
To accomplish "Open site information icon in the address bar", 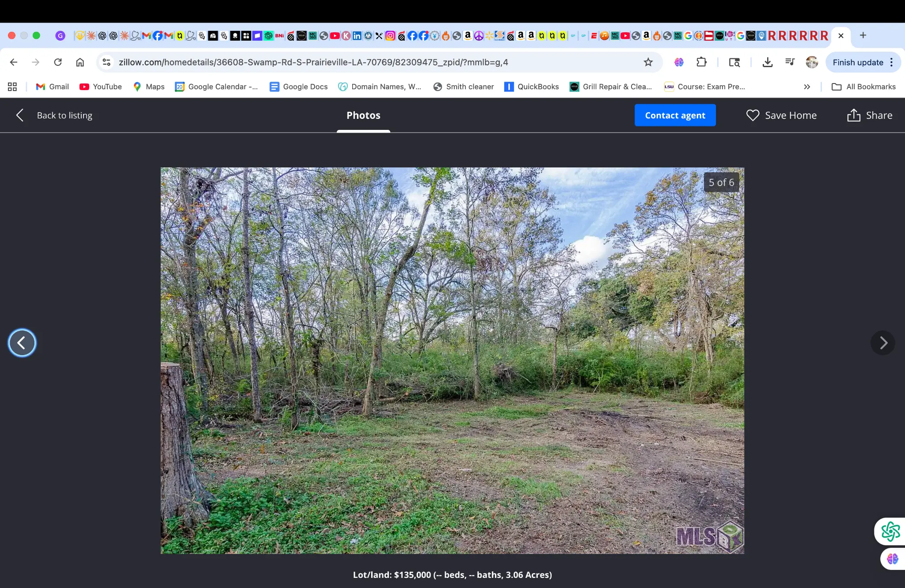I will point(106,62).
